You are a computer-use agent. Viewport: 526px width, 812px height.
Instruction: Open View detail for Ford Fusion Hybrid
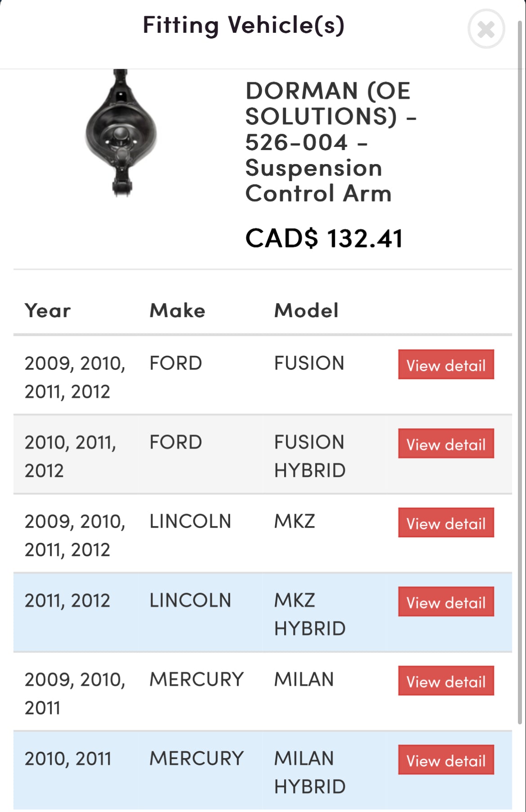click(446, 444)
